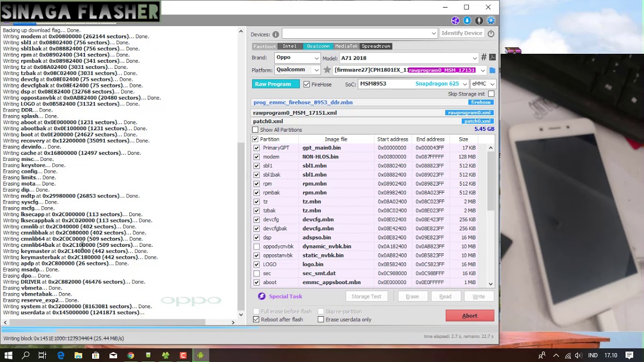Open Mail app on taskbar
Image resolution: width=644 pixels, height=362 pixels.
[113, 355]
